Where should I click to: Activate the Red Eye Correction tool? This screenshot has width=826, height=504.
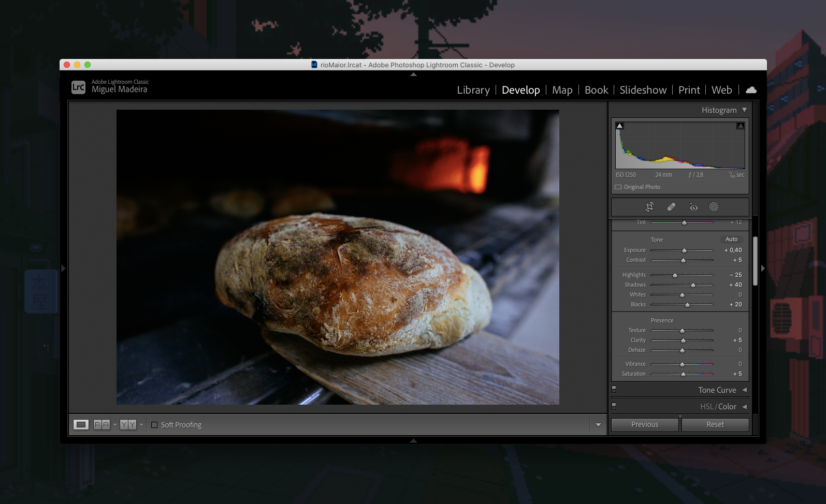693,207
